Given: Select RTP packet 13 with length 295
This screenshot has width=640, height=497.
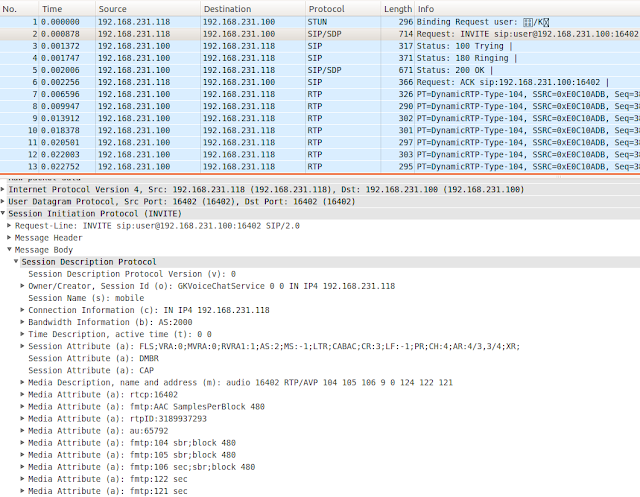Looking at the screenshot, I should pyautogui.click(x=320, y=166).
